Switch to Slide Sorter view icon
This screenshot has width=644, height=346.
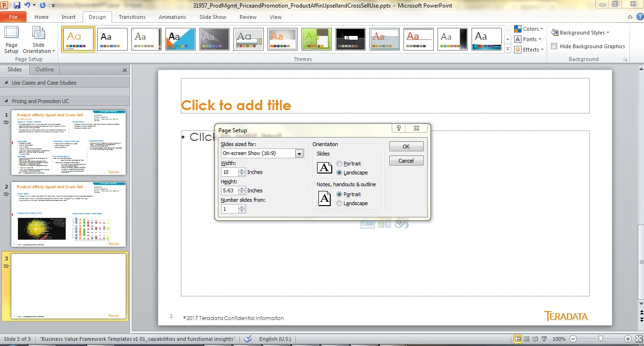tap(527, 339)
